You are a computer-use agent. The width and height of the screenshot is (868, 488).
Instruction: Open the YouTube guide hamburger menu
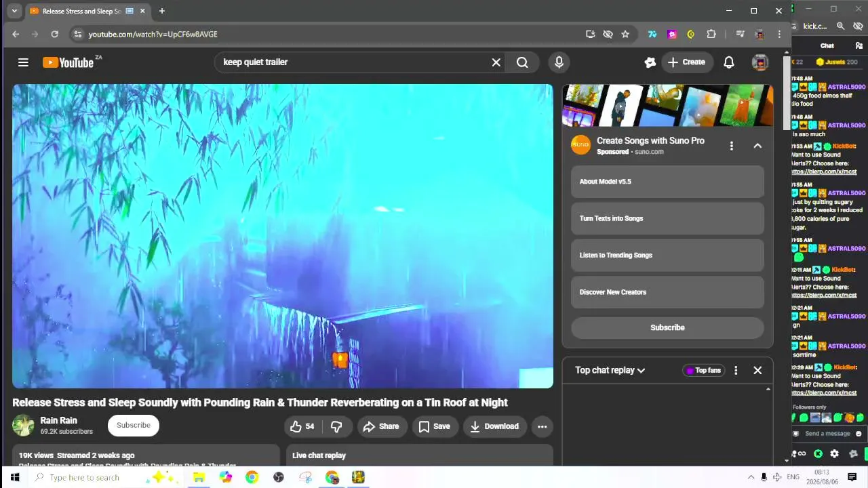point(23,62)
